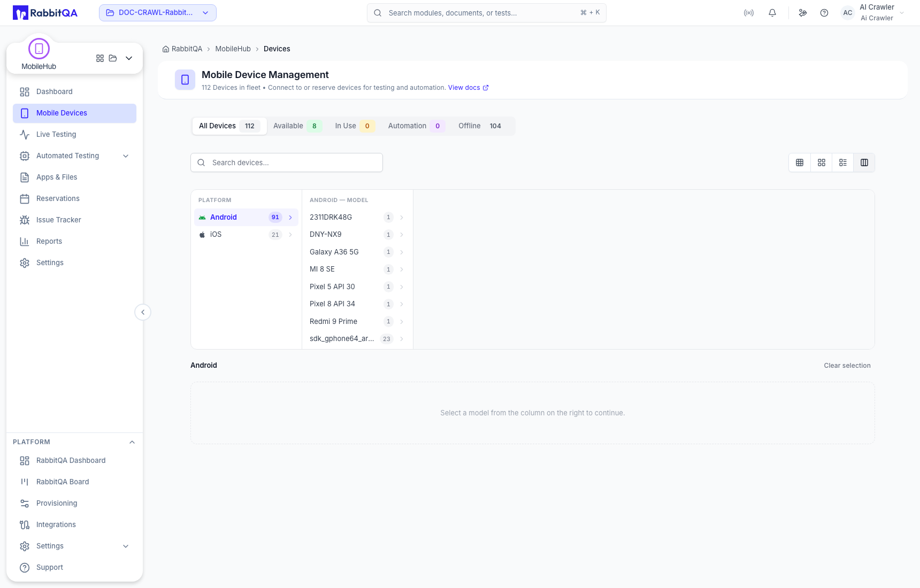Select the Available tab

(298, 126)
